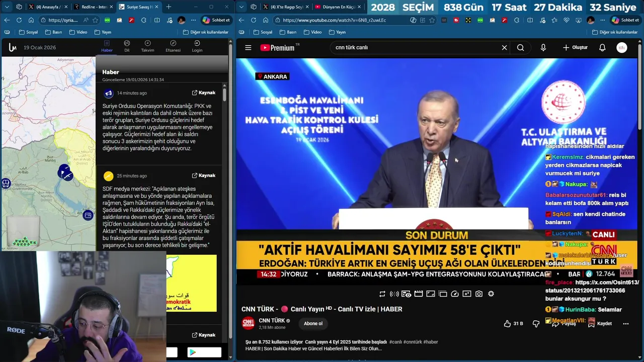Click Sohbet et Copilot button in the left browser
Viewport: 644px width, 362px height.
(x=216, y=20)
